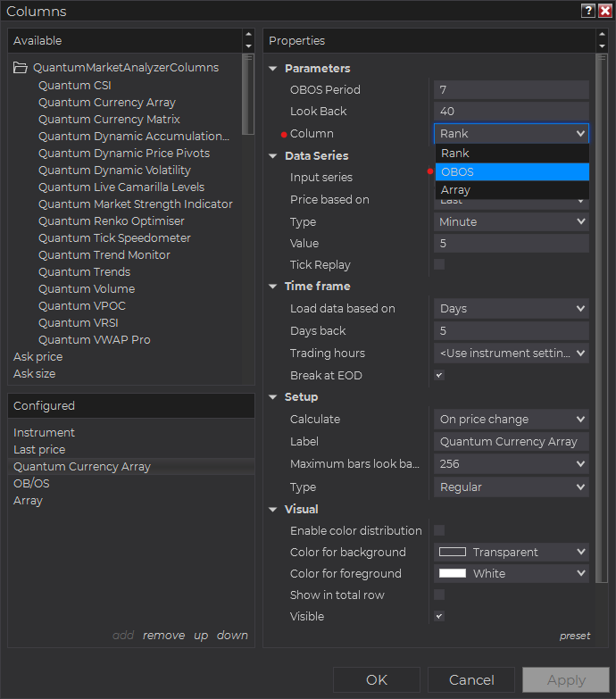The image size is (616, 699).
Task: Select Quantum VWAP Pro
Action: pyautogui.click(x=95, y=340)
